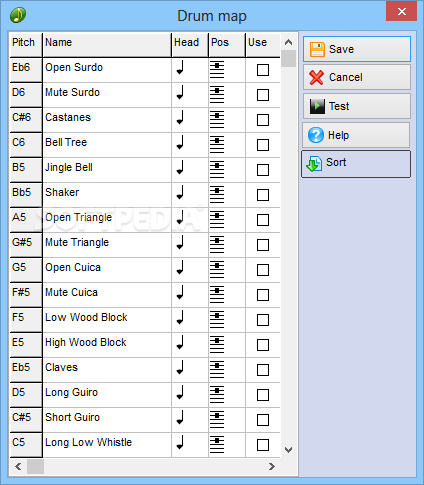424x485 pixels.
Task: Click staff position icon for Low Wood Block
Action: 217,320
